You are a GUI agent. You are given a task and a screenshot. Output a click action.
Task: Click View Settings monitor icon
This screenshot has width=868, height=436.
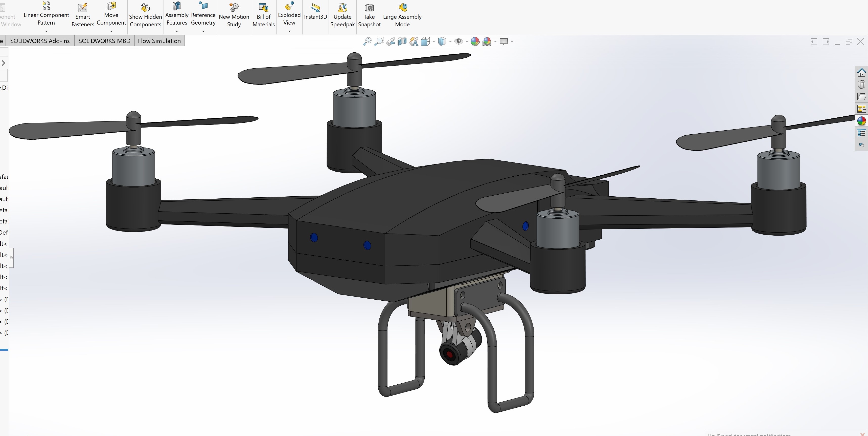click(x=504, y=41)
